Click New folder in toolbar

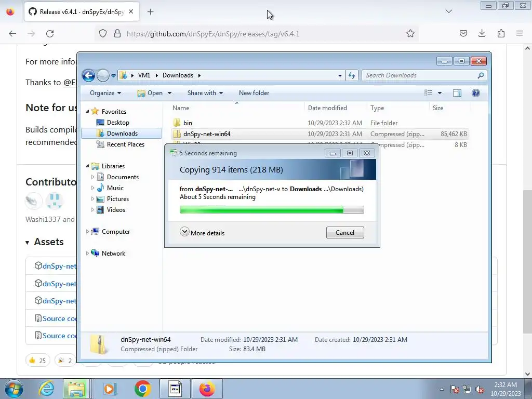[x=254, y=93]
